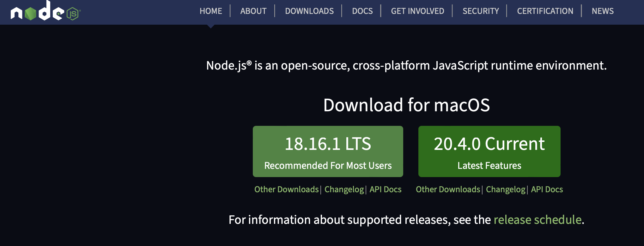The height and width of the screenshot is (246, 644).
Task: Open the DOWNLOADS menu item
Action: click(309, 11)
